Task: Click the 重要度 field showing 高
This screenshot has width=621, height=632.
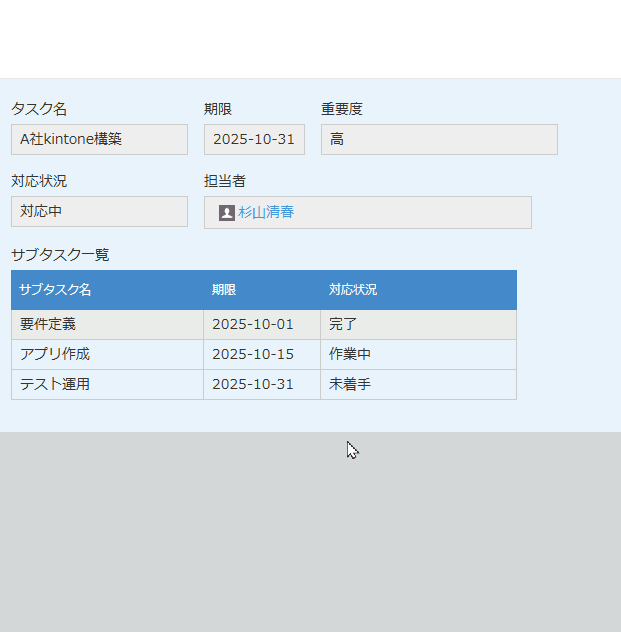Action: click(438, 140)
